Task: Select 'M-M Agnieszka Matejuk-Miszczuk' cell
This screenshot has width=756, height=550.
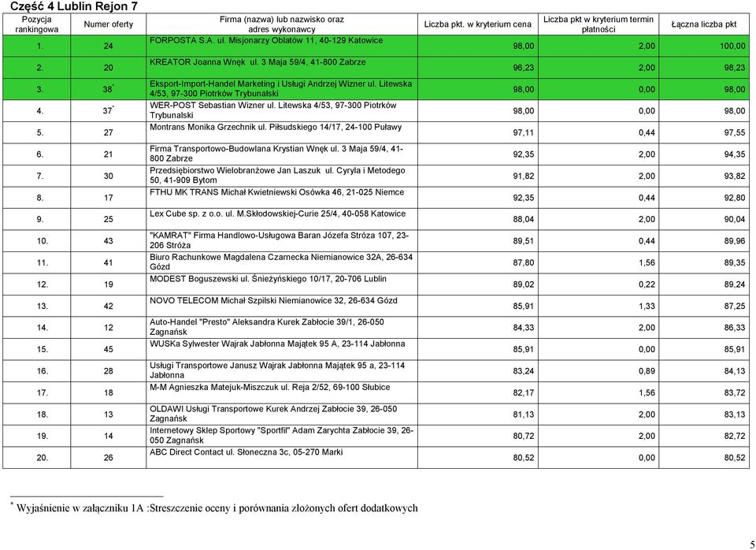Action: click(x=282, y=392)
